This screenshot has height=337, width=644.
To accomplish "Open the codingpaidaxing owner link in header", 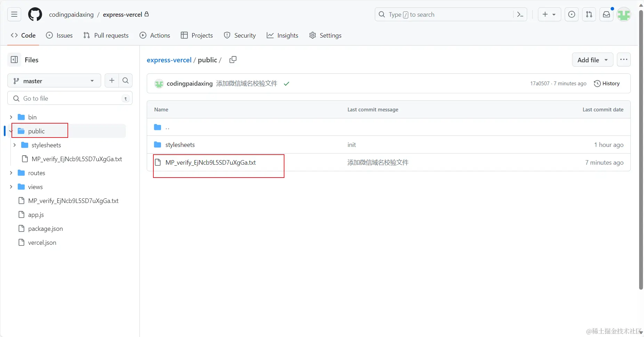I will [71, 15].
